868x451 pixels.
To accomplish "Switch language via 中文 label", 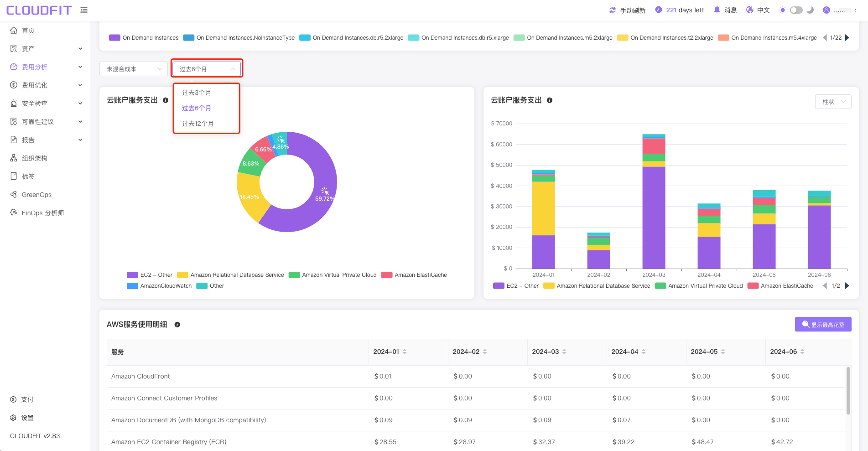I will coord(763,10).
